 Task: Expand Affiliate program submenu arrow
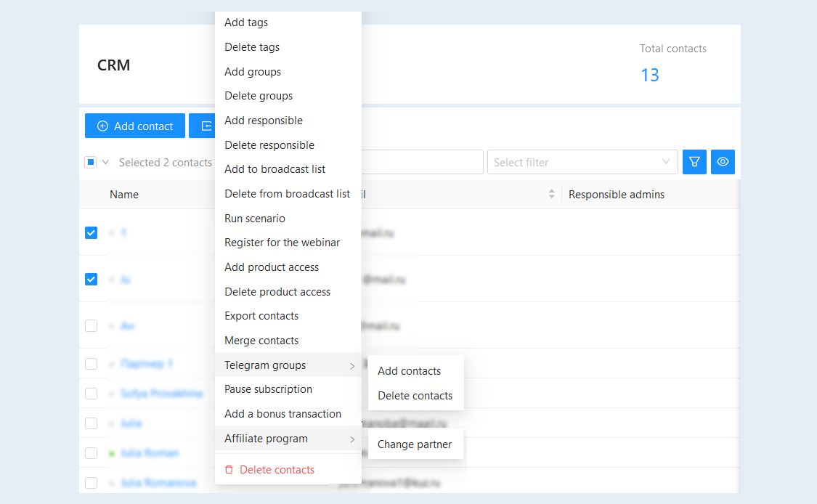coord(352,439)
